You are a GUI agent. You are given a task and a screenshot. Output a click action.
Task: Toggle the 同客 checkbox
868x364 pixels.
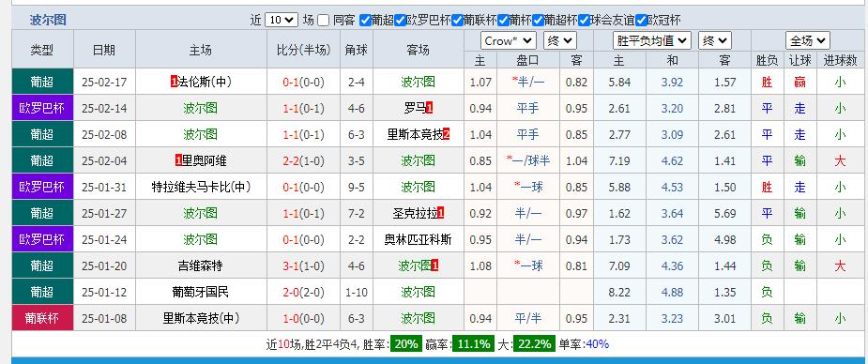[324, 21]
